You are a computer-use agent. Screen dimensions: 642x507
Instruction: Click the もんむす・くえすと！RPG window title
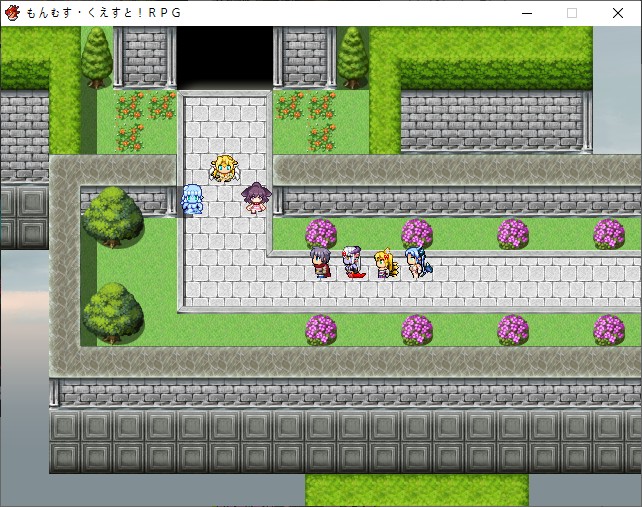tap(104, 13)
